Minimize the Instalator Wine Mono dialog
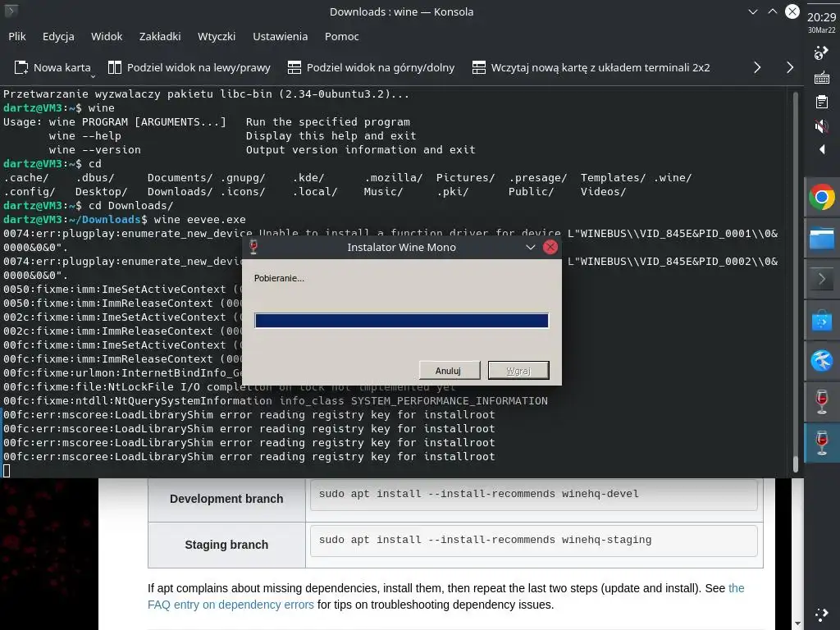 pos(531,247)
